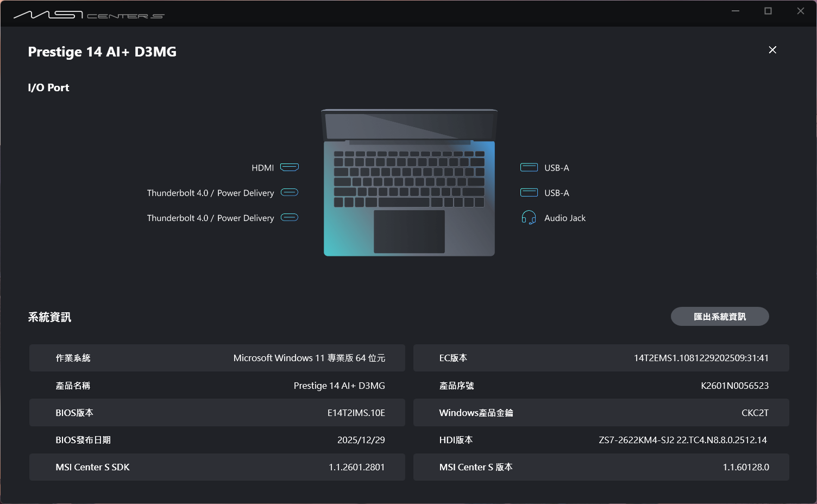This screenshot has width=817, height=504.
Task: Close the Prestige 14 AI+ D3MG panel
Action: pyautogui.click(x=772, y=50)
